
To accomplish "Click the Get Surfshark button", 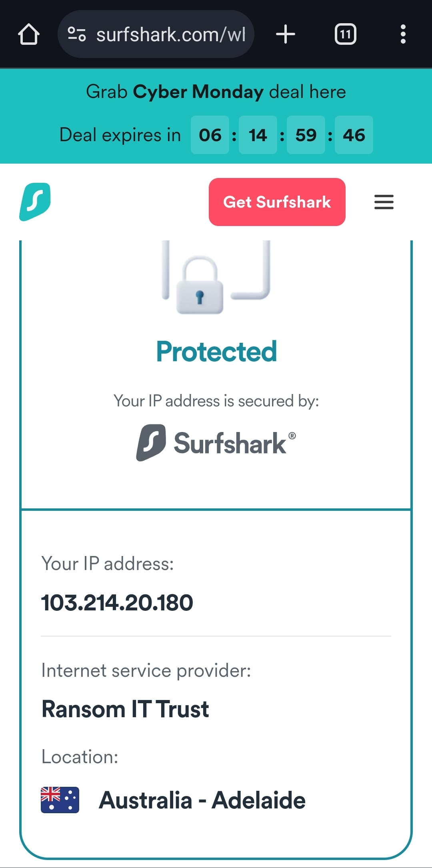I will coord(277,202).
